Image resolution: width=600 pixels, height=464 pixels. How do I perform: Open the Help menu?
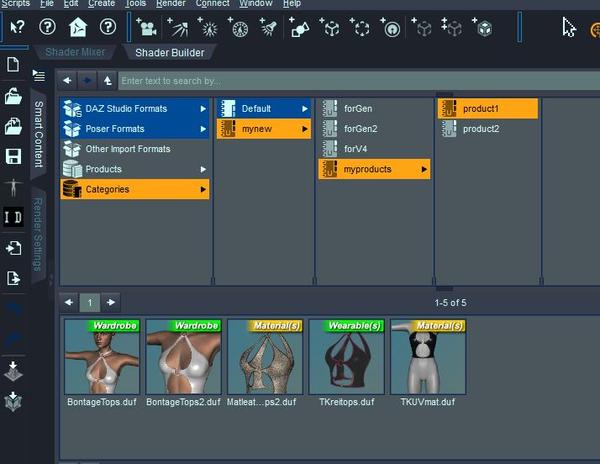click(x=292, y=3)
